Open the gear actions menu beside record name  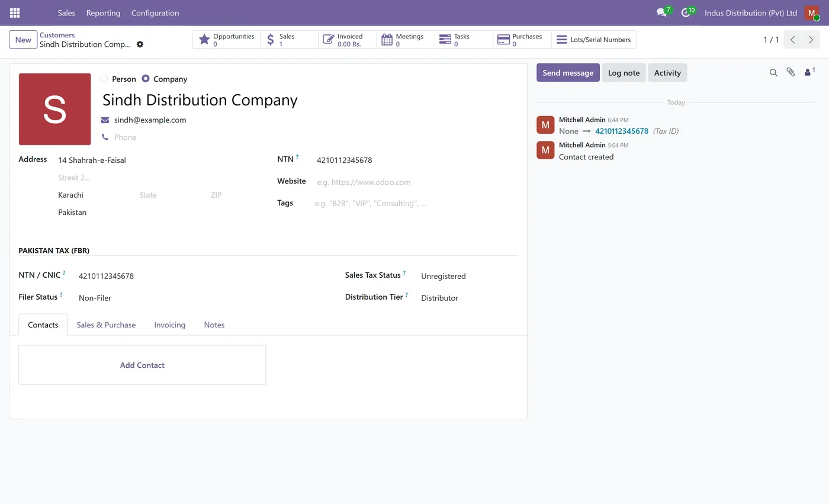[x=140, y=44]
